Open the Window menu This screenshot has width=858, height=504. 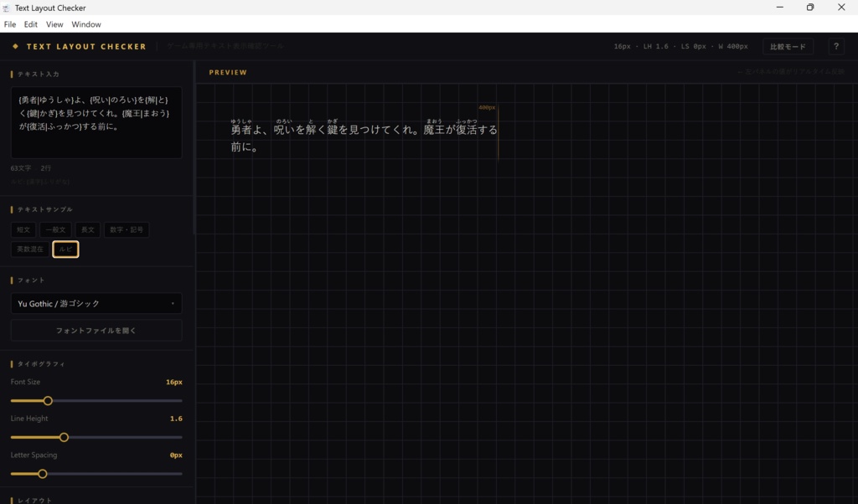tap(86, 24)
